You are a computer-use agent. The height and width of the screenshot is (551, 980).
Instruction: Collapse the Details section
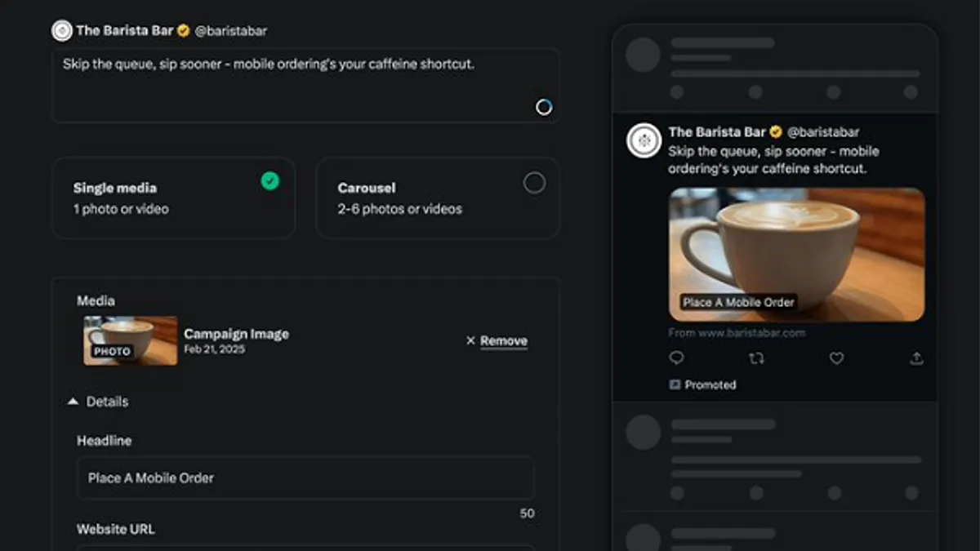[98, 402]
